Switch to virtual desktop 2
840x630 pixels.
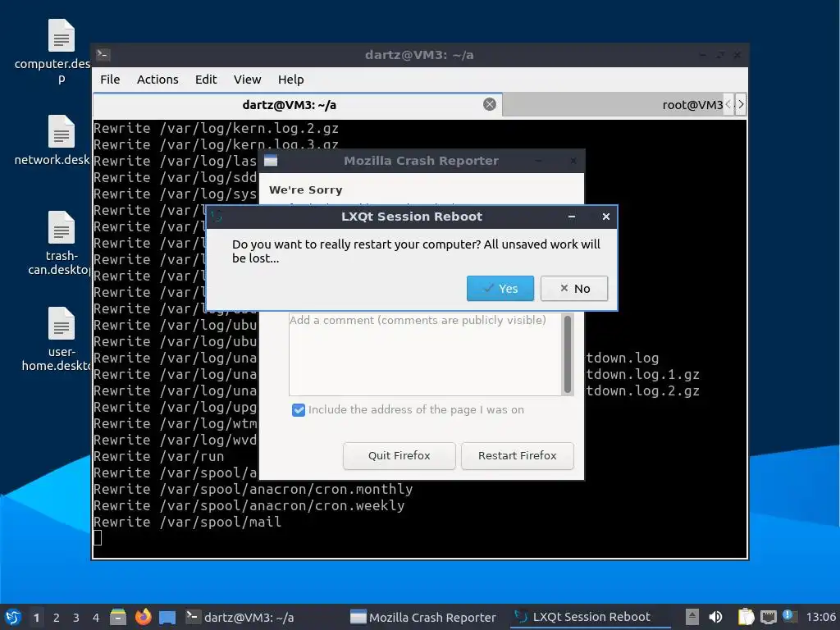click(x=57, y=618)
